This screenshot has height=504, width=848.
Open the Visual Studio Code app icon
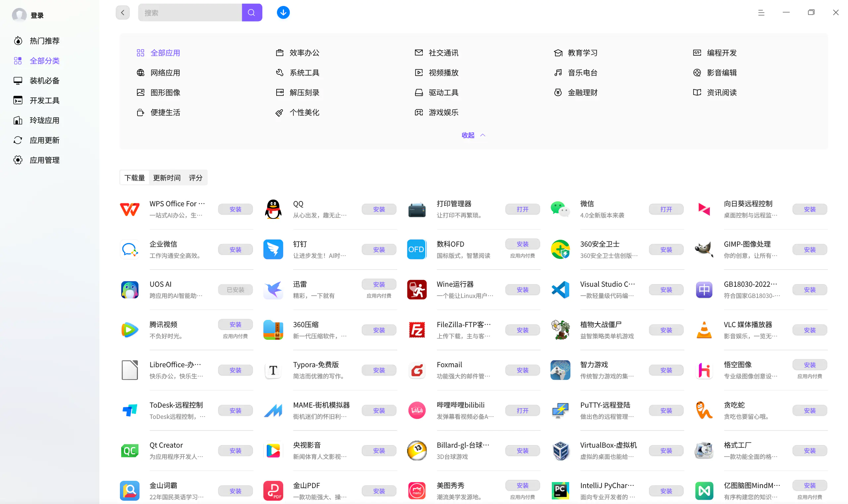560,290
